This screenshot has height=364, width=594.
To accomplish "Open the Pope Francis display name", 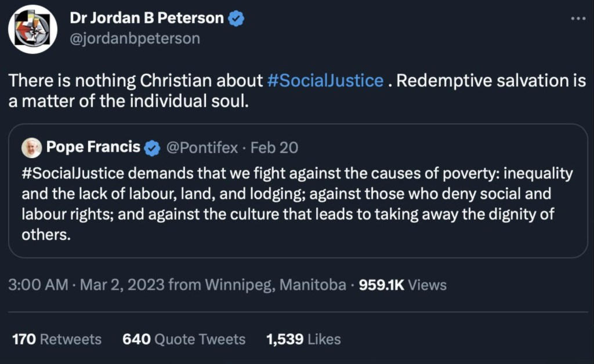I will click(x=93, y=148).
